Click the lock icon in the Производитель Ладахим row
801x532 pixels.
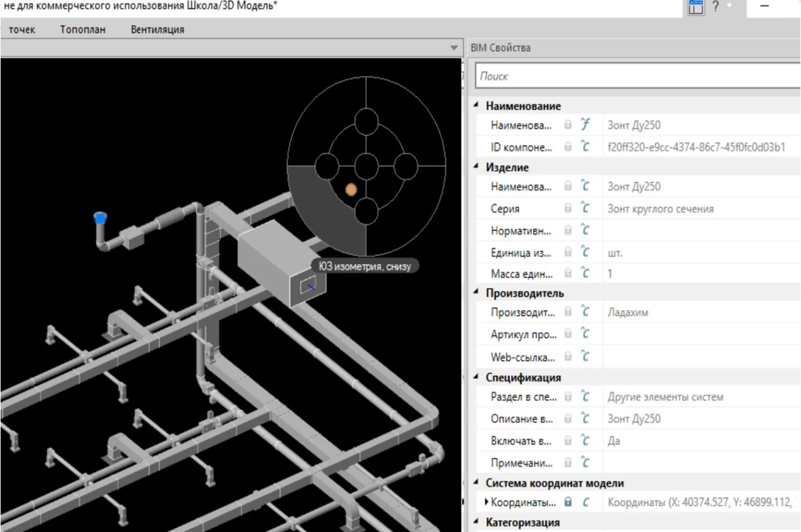tap(568, 312)
